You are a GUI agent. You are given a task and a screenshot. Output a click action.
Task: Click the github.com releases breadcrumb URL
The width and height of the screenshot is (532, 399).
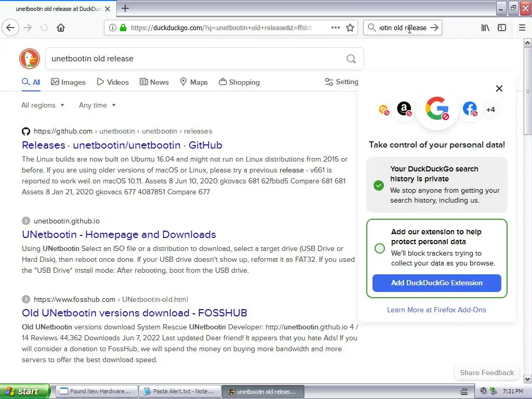coord(123,131)
